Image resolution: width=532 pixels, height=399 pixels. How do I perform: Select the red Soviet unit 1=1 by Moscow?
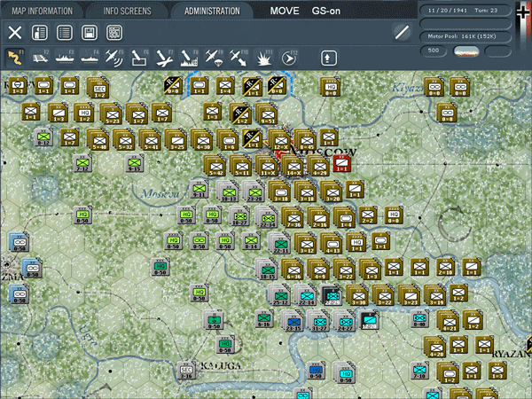pyautogui.click(x=341, y=164)
